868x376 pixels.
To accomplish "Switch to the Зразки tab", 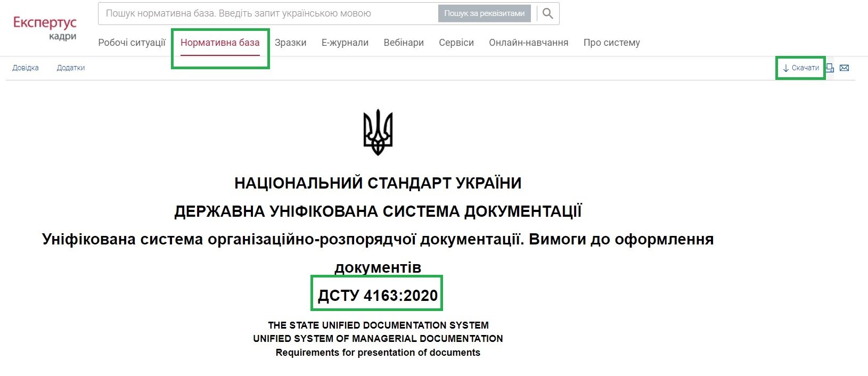I will pyautogui.click(x=290, y=43).
